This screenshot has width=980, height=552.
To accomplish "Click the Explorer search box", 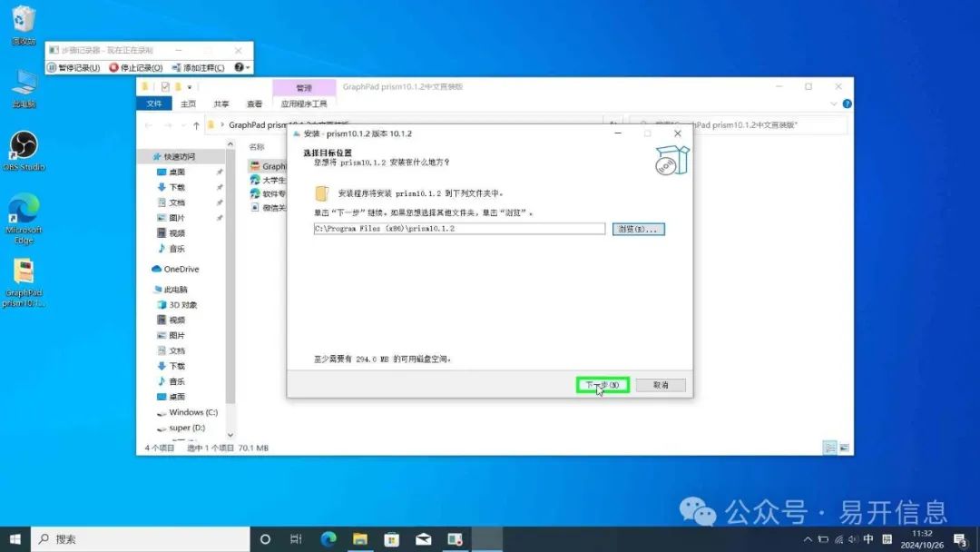I will (x=738, y=125).
